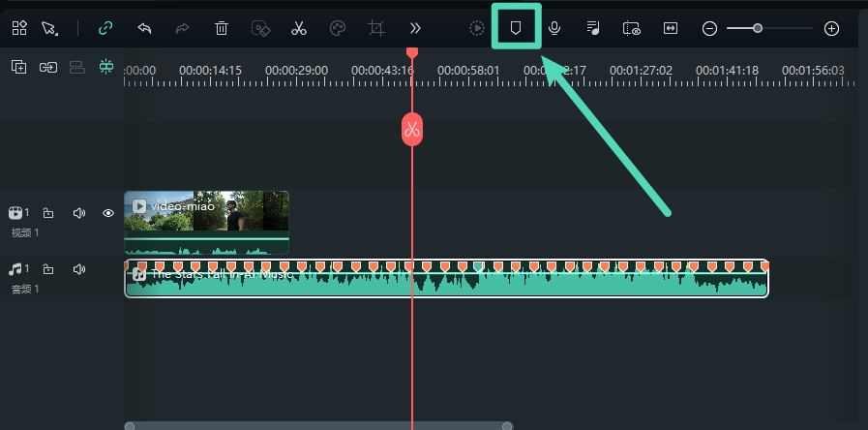Image resolution: width=868 pixels, height=430 pixels.
Task: Delete selected clip with trash icon
Action: (x=222, y=28)
